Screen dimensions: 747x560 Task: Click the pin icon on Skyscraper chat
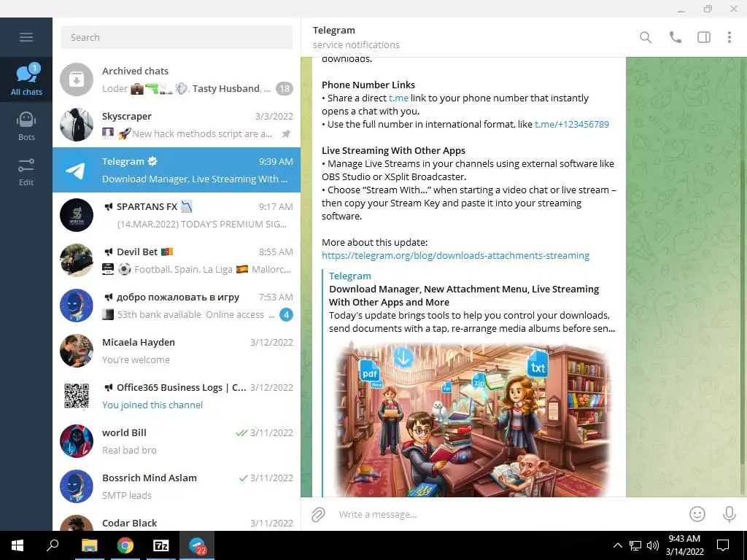286,134
